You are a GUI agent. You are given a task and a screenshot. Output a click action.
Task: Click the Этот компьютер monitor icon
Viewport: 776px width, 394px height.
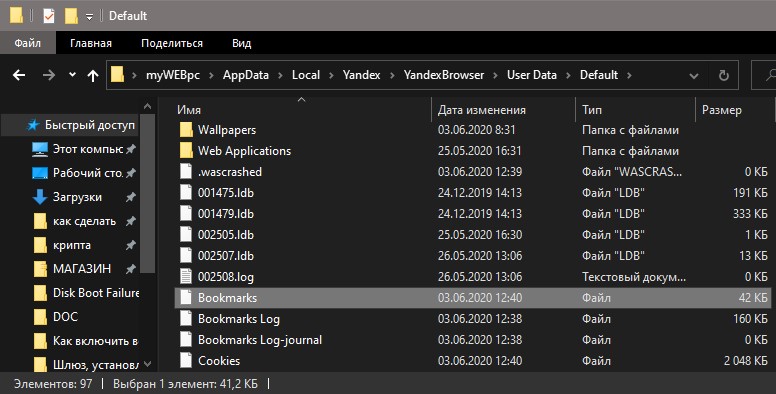(40, 149)
